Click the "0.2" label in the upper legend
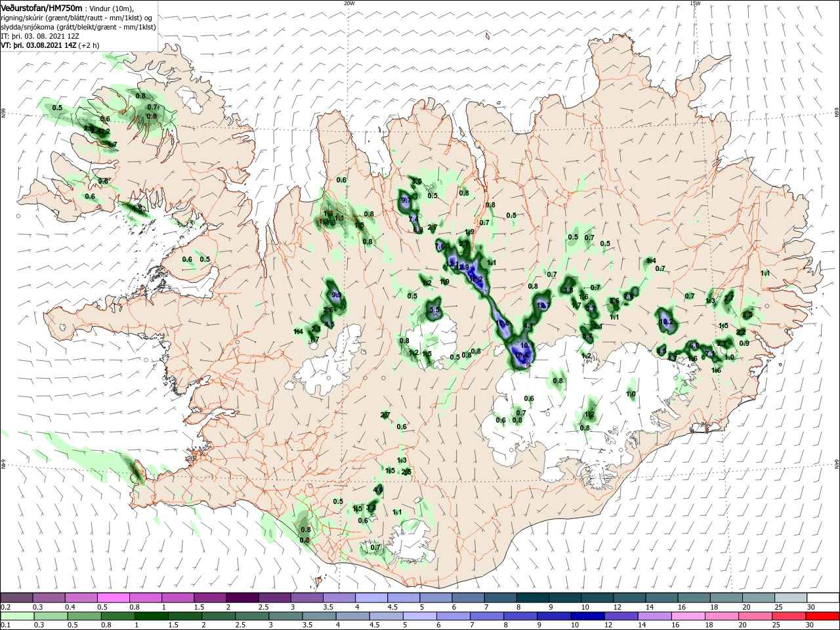The image size is (840, 630). coord(6,607)
